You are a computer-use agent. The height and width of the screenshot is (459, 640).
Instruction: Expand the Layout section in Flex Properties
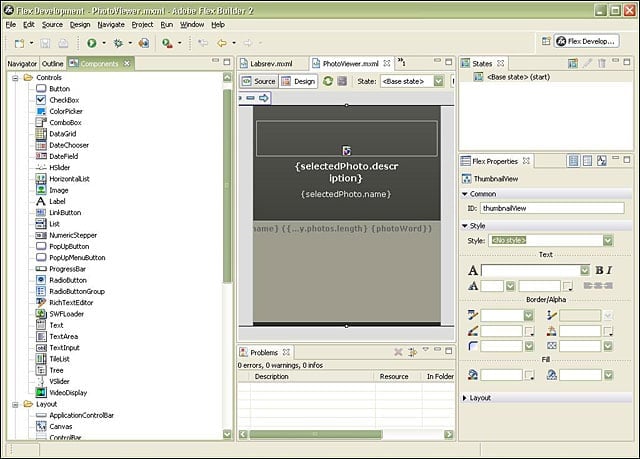pos(464,398)
